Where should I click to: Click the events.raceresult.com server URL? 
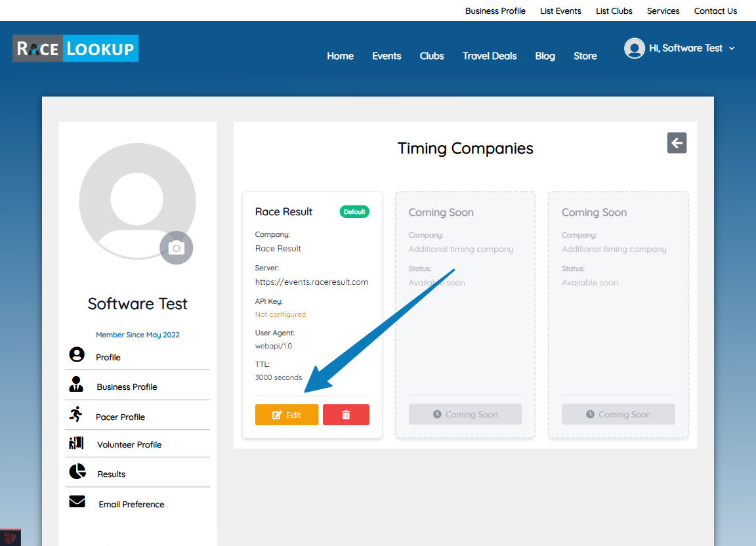(x=312, y=282)
